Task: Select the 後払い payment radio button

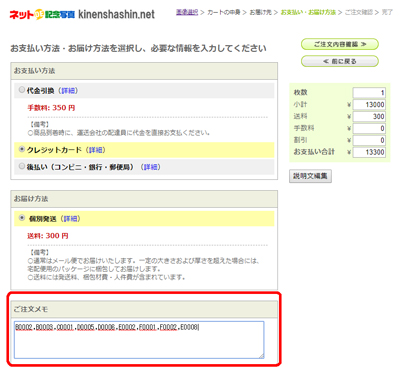Action: pyautogui.click(x=22, y=166)
